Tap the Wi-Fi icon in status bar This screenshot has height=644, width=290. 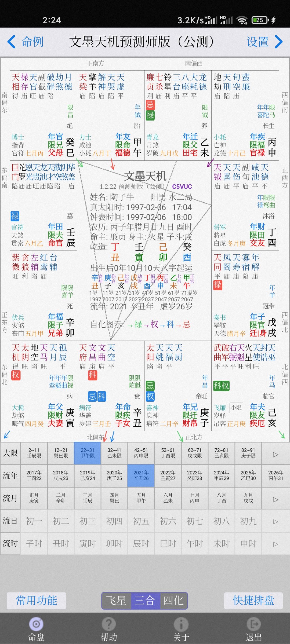pyautogui.click(x=242, y=20)
